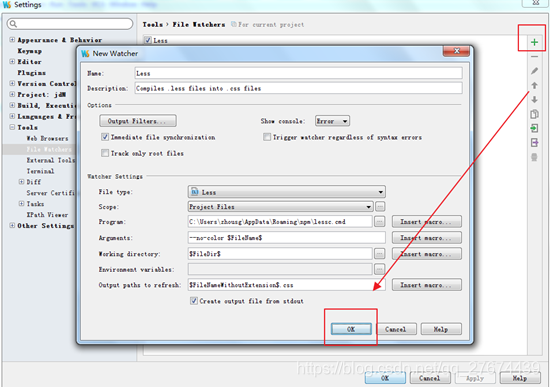Move watcher up with arrow icon

534,85
